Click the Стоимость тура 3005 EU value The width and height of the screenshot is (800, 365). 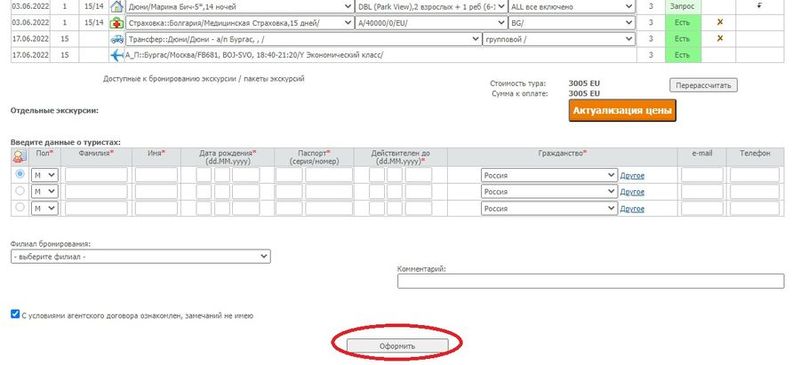[584, 84]
